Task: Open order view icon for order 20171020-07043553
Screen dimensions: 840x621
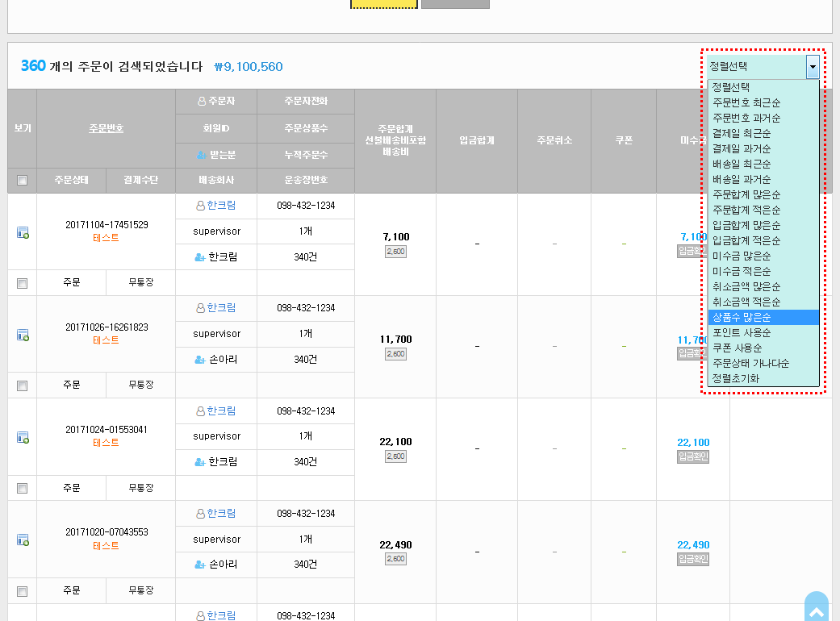Action: pos(23,540)
